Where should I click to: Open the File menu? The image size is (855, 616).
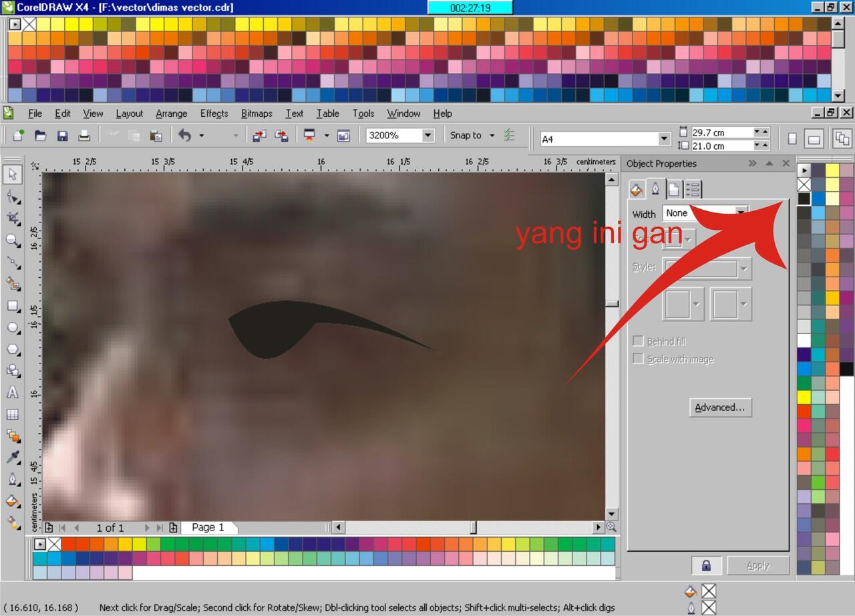(35, 114)
